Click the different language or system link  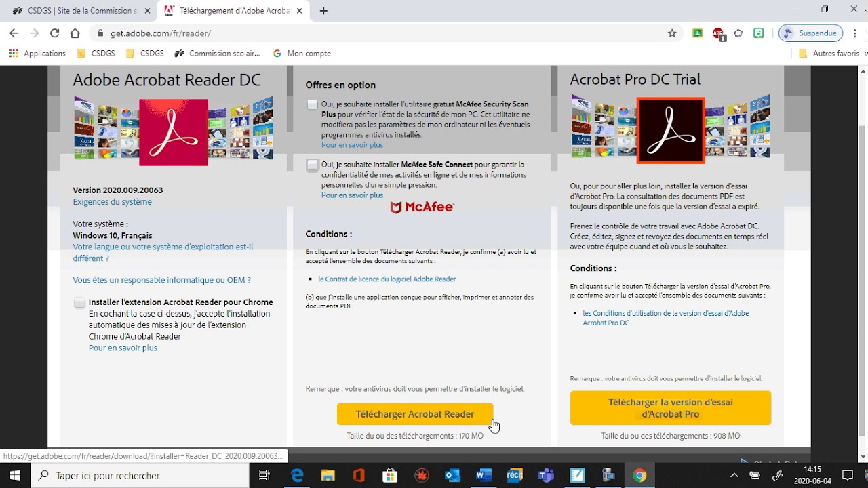tap(163, 252)
